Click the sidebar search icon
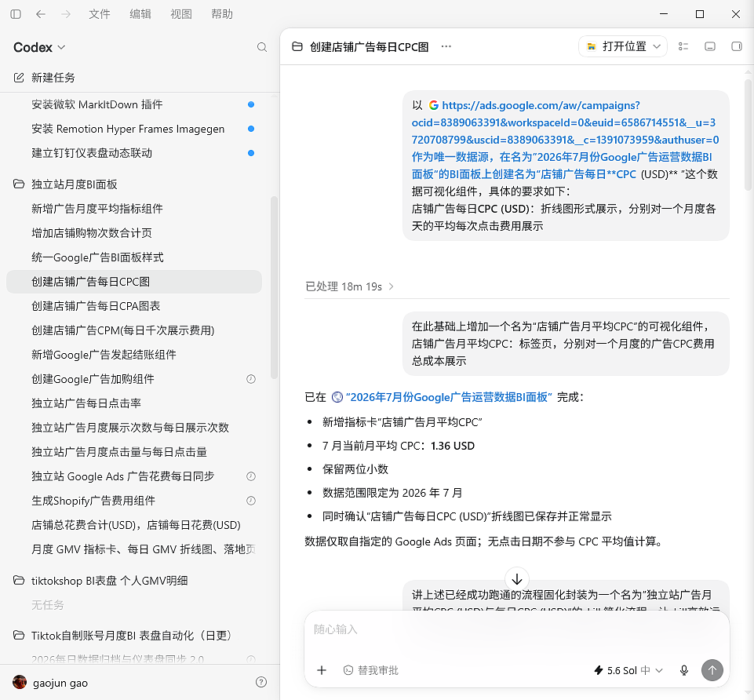 [x=261, y=47]
